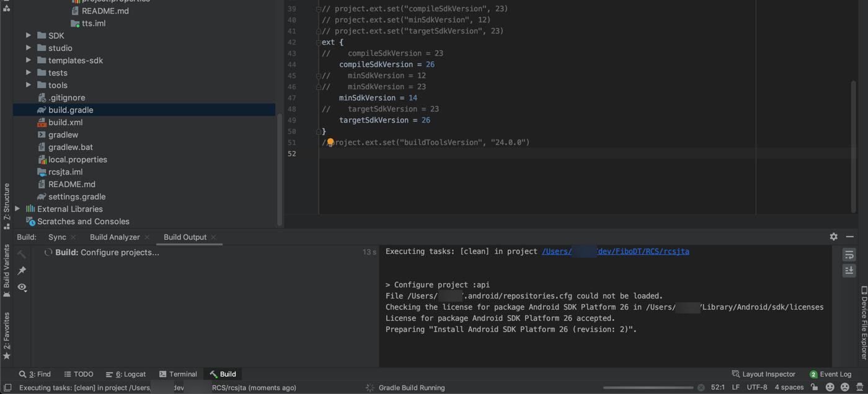
Task: Expand the templates-sdk folder
Action: tap(29, 61)
